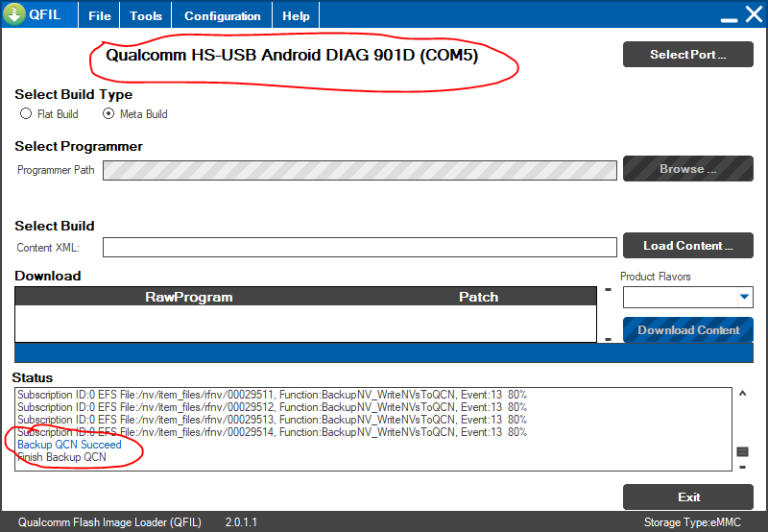Click the Browse button for programmer
The image size is (768, 532).
tap(687, 168)
